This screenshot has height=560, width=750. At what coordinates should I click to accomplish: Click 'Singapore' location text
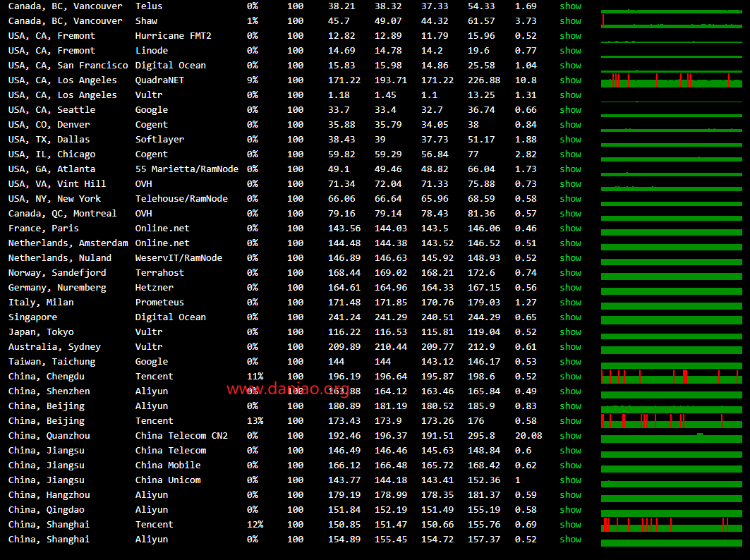tap(32, 317)
